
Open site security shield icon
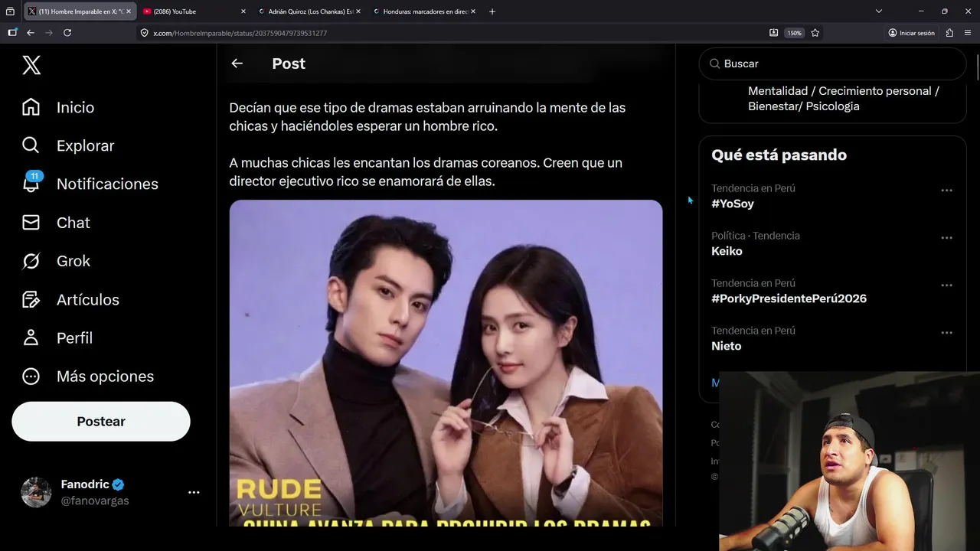click(x=144, y=33)
